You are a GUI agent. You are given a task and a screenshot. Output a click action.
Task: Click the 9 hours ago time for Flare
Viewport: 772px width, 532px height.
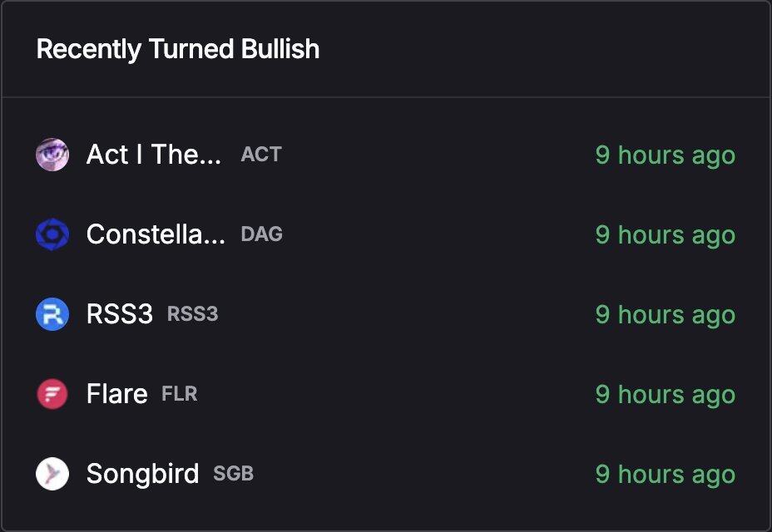[x=666, y=394]
